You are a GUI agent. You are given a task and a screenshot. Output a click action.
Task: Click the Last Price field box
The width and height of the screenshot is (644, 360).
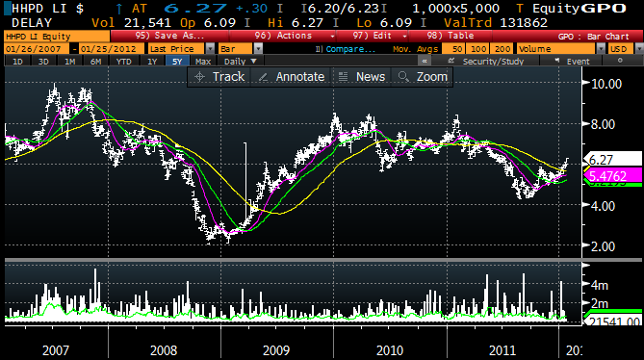(176, 49)
